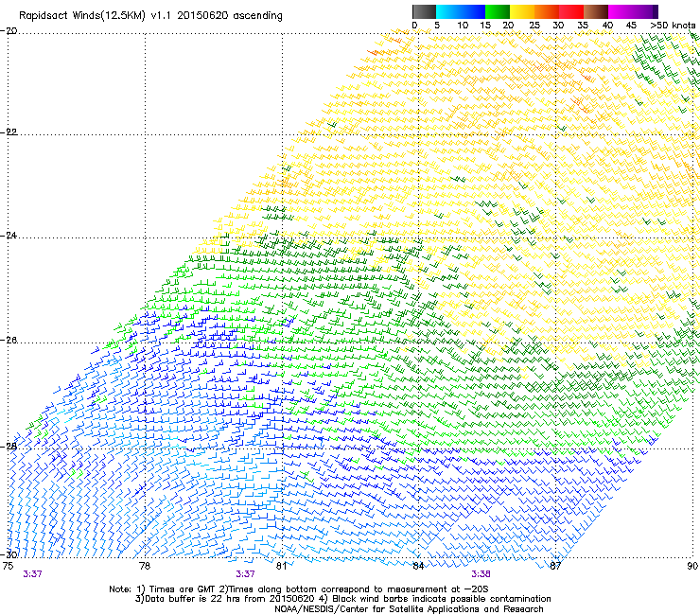Click the '-26' latitude axis label
This screenshot has width=700, height=615.
(9, 341)
